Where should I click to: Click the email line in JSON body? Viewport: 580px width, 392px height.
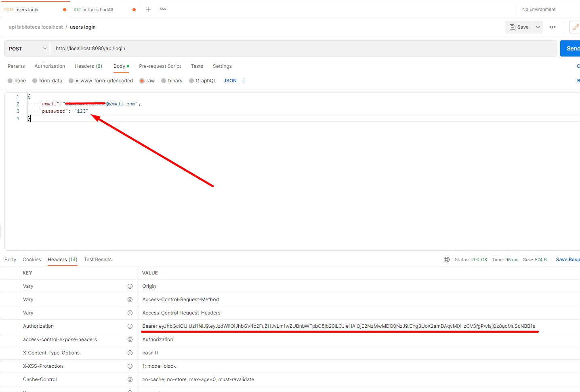coord(90,104)
